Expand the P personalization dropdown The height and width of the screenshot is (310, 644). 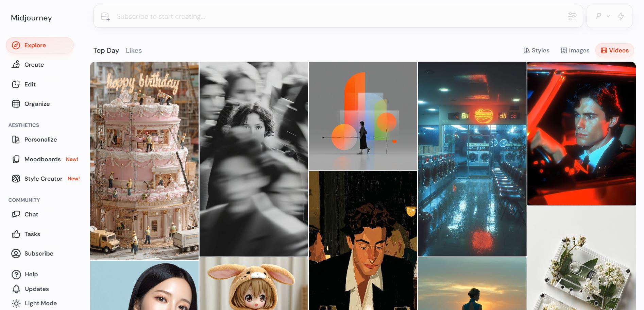click(603, 16)
